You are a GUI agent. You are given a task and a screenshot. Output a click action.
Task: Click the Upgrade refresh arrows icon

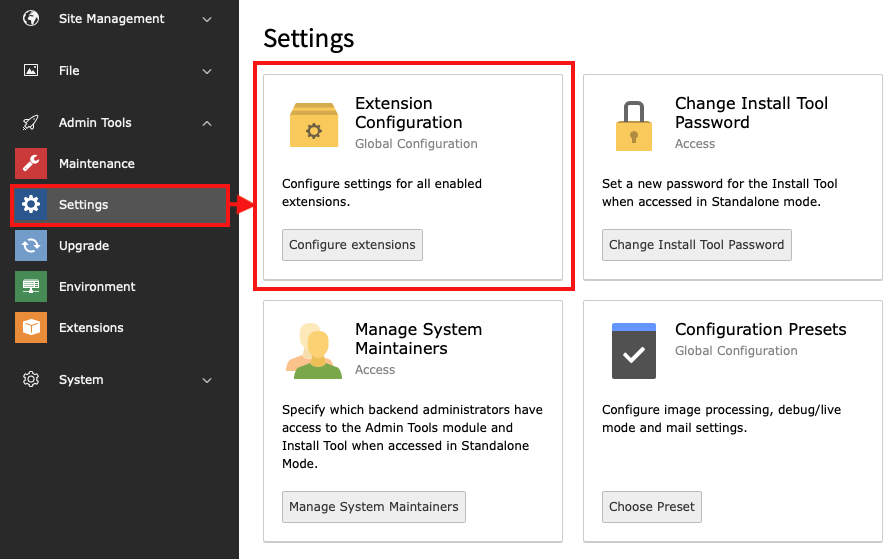point(31,245)
